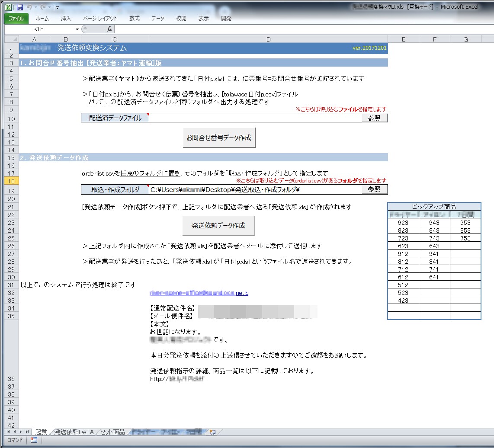The width and height of the screenshot is (494, 448).
Task: Click the お問合せ番号データ作成 button
Action: (x=219, y=138)
